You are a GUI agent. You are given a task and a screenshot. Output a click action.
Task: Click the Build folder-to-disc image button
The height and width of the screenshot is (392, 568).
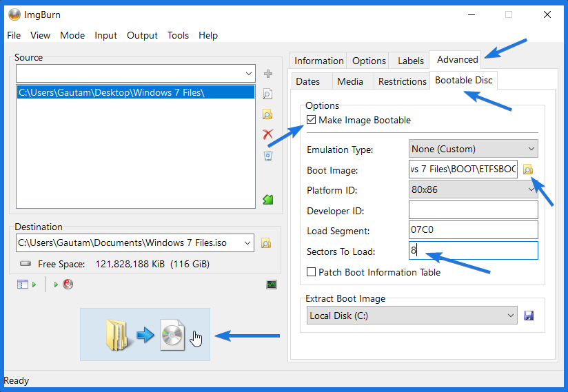(x=145, y=334)
